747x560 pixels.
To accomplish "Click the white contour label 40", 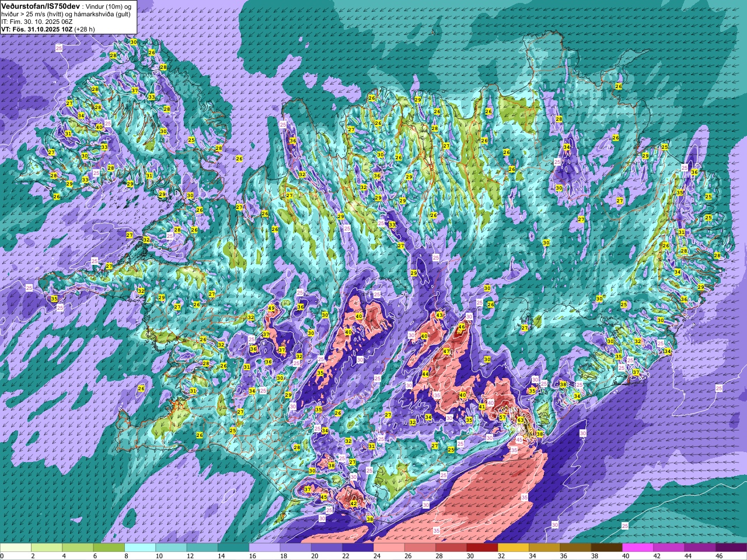I will coord(491,403).
